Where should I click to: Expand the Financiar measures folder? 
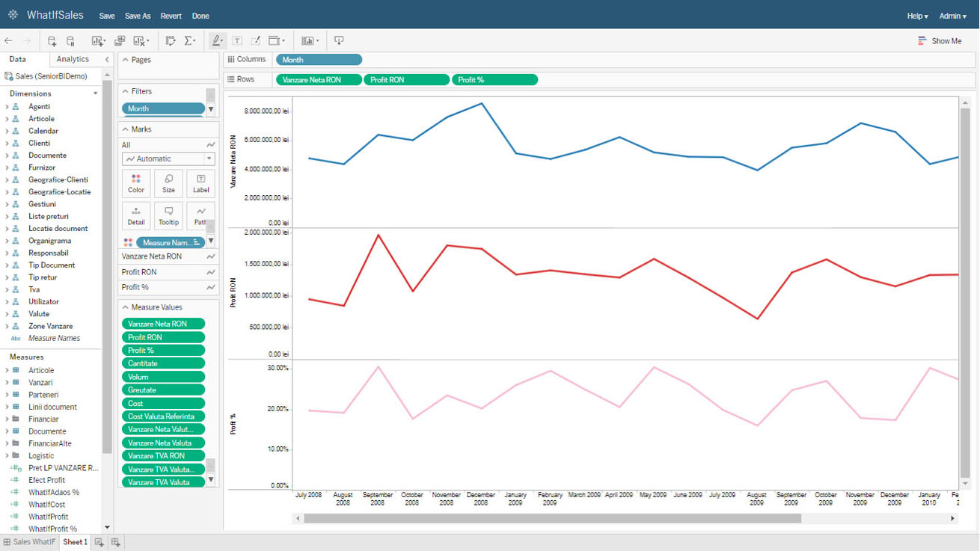coord(7,419)
